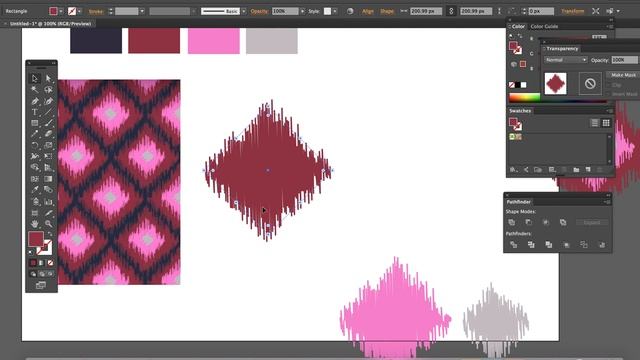Click Minus Back pathfinder icon
Screen dimensions: 640x360
[602, 244]
